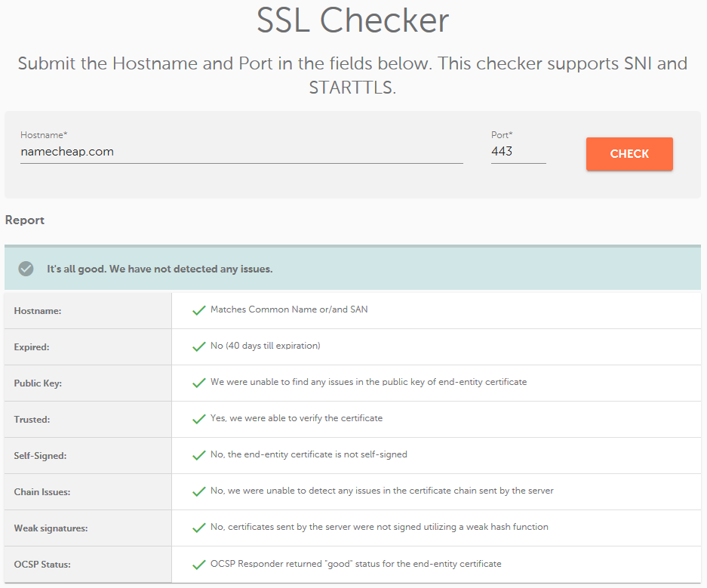The height and width of the screenshot is (588, 707).
Task: Click green checkmark in the OCSP Status row
Action: pos(199,565)
